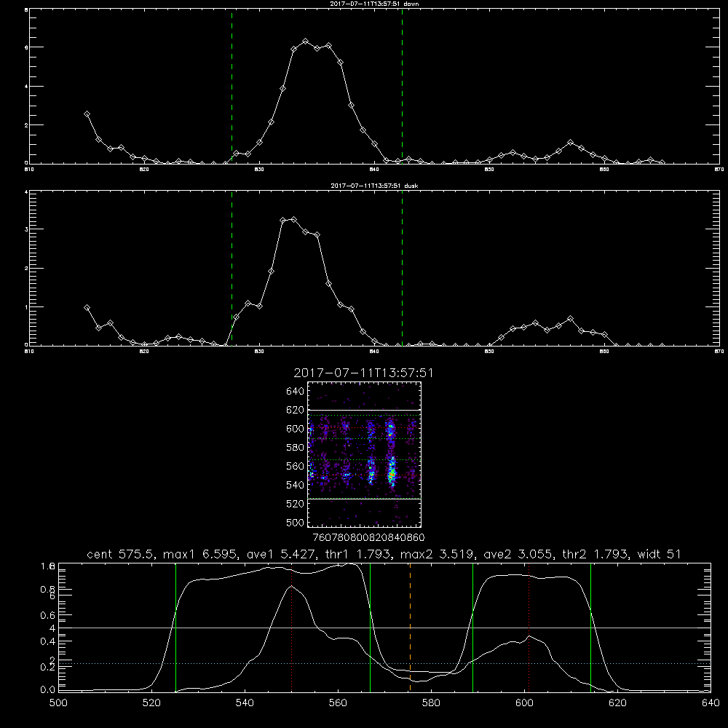The image size is (728, 728).
Task: Select the green vertical line near 614
Action: click(591, 628)
